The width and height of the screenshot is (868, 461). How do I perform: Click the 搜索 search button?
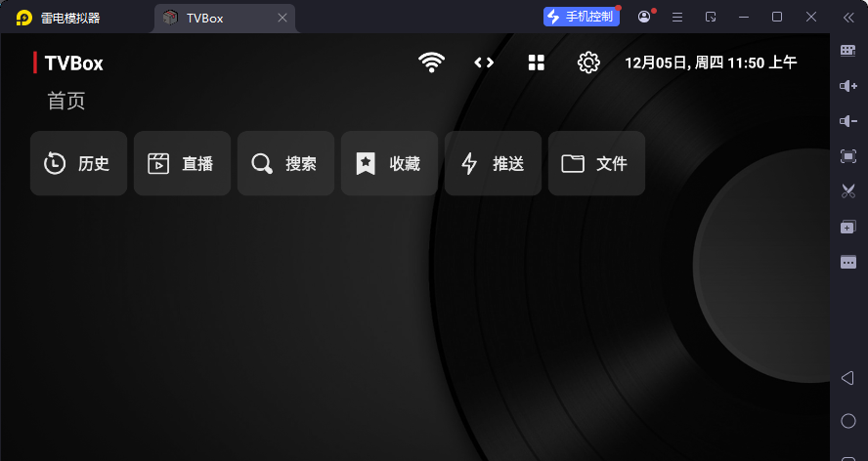285,163
